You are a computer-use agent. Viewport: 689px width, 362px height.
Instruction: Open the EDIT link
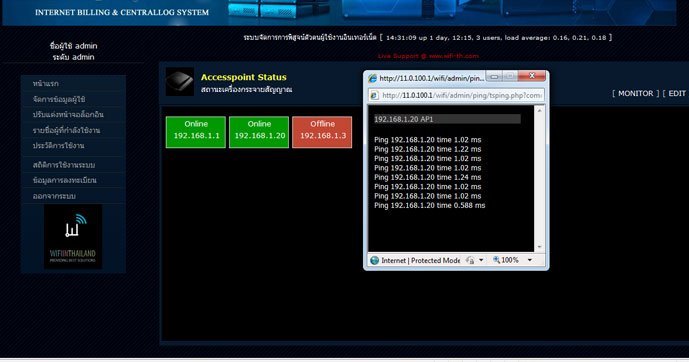point(677,94)
